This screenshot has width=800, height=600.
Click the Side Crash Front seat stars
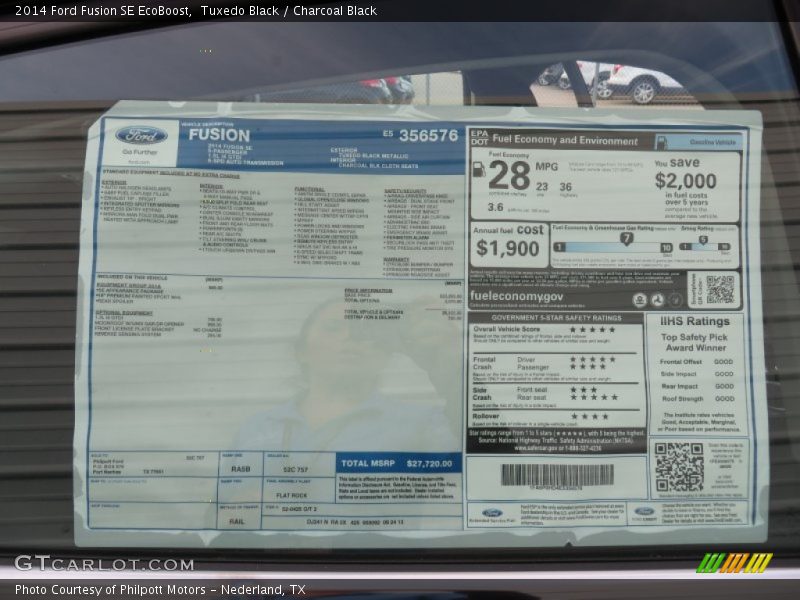tap(584, 390)
